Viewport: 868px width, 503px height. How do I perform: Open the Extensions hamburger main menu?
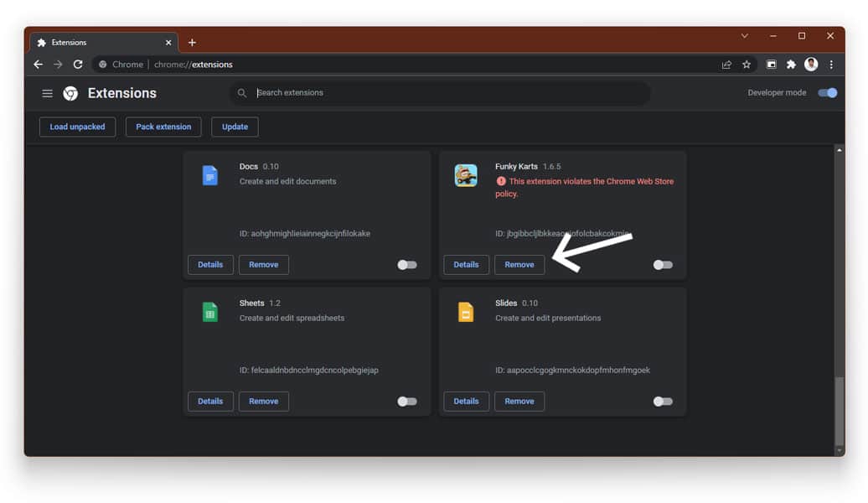tap(47, 93)
